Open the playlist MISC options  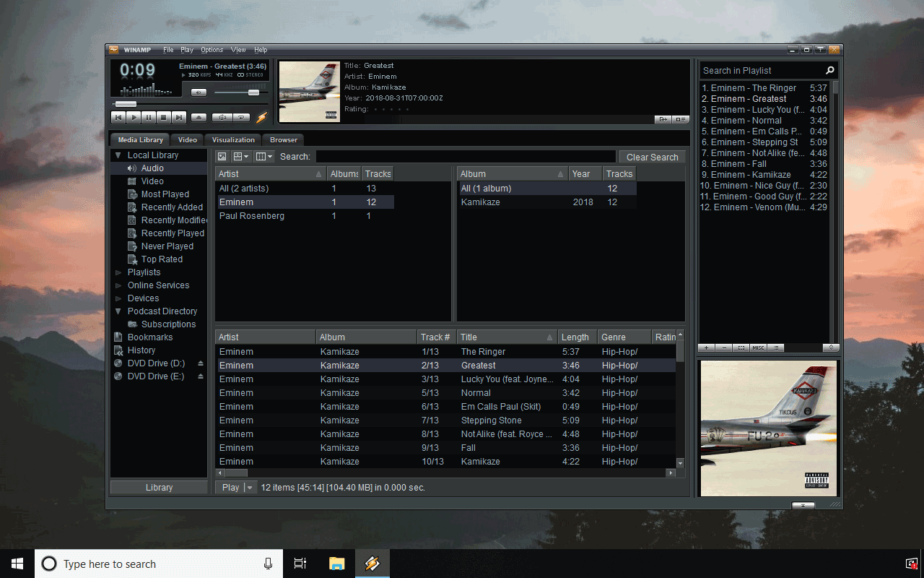tap(758, 348)
